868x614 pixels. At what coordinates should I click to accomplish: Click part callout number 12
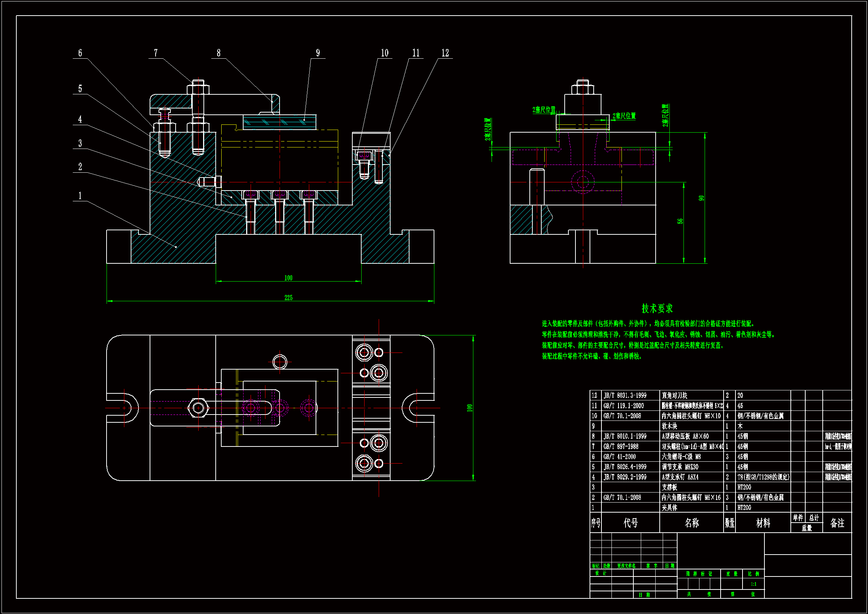pos(445,53)
